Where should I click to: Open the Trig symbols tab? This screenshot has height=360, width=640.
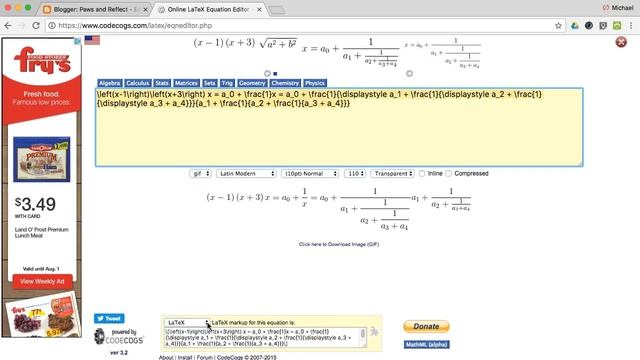click(x=227, y=83)
